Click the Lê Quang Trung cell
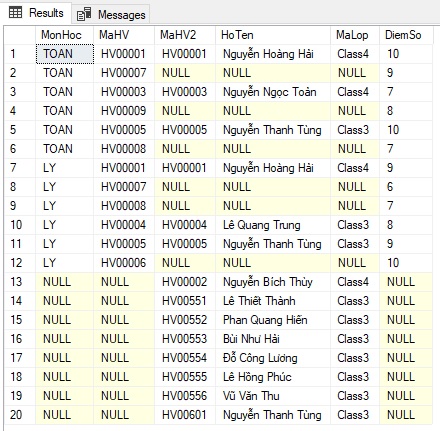The height and width of the screenshot is (431, 440). [x=273, y=225]
